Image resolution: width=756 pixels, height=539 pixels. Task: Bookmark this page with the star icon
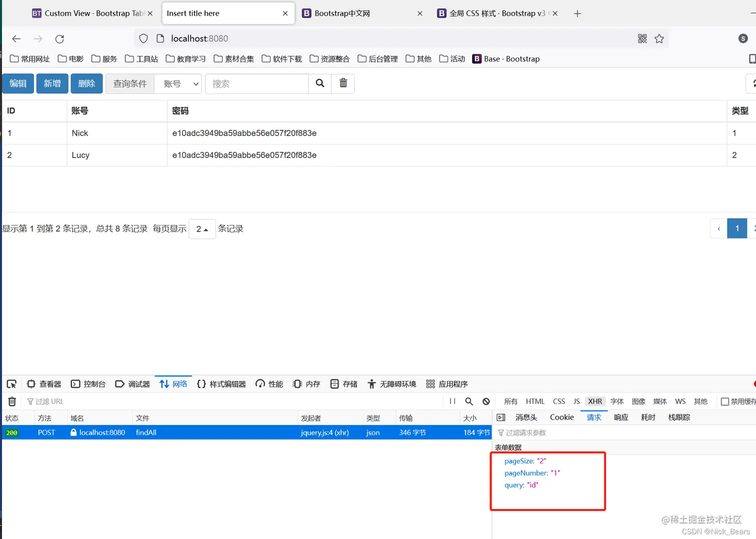pos(659,39)
